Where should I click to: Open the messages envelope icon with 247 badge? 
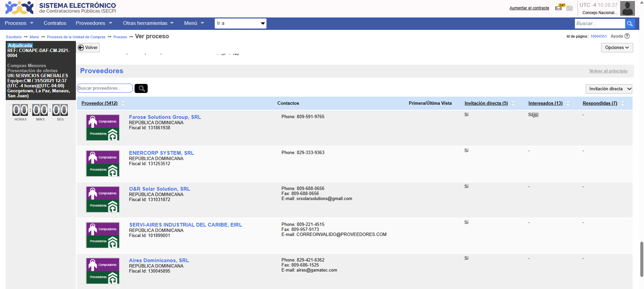click(559, 8)
